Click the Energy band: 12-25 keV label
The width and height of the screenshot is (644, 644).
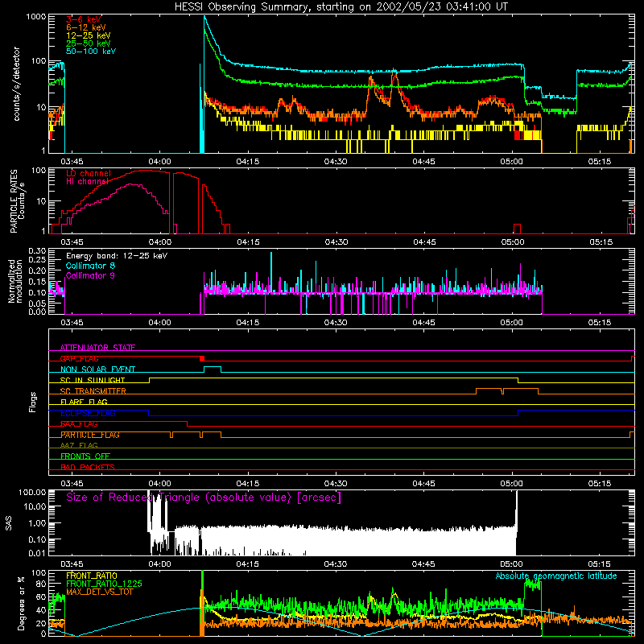click(x=117, y=256)
